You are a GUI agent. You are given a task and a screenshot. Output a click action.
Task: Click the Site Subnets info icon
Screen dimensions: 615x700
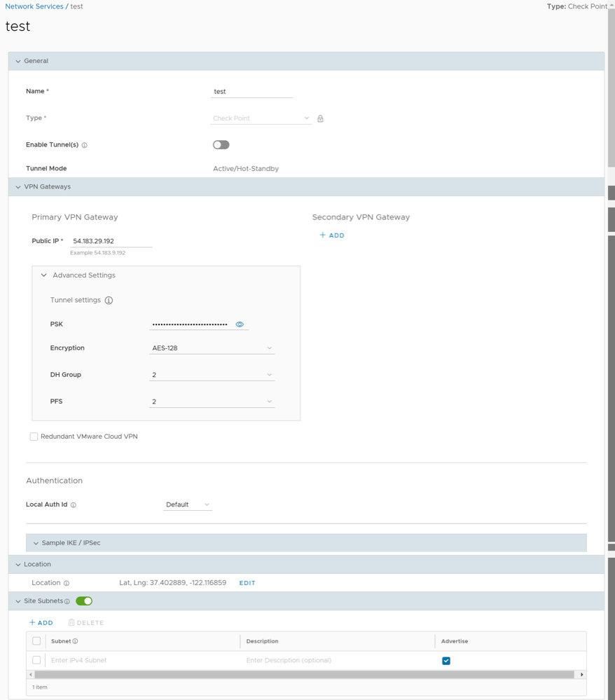(67, 601)
